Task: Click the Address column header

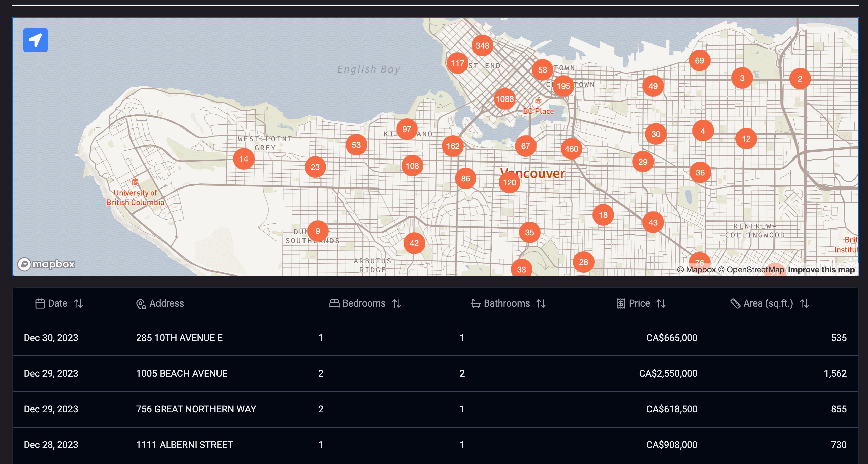Action: coord(160,303)
